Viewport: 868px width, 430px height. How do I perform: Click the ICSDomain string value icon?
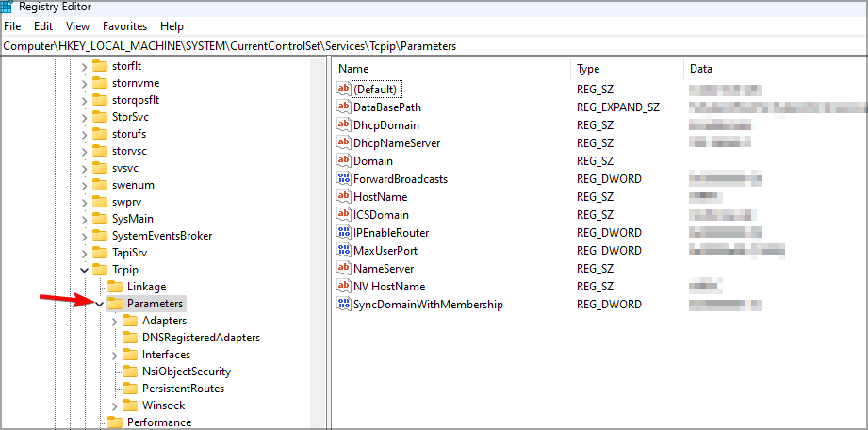[344, 214]
